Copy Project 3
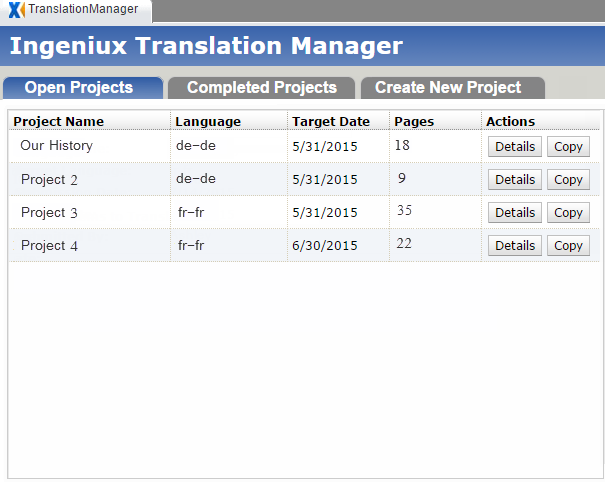 click(x=568, y=213)
